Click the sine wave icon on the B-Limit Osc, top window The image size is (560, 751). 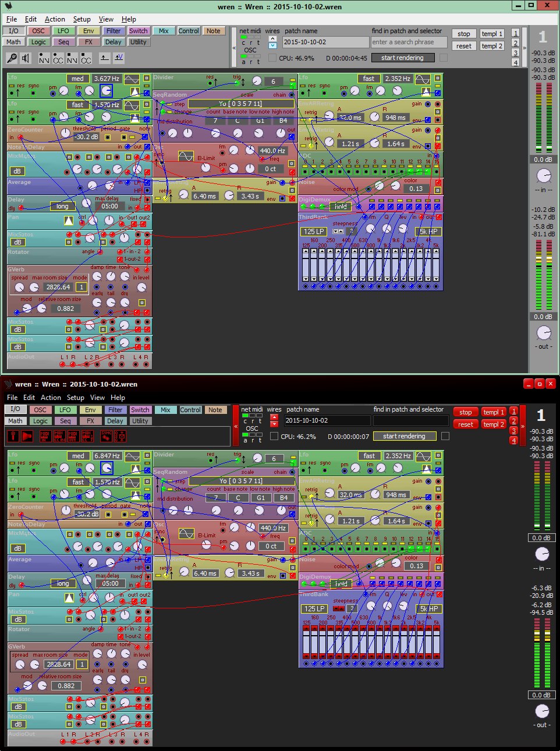coord(186,156)
